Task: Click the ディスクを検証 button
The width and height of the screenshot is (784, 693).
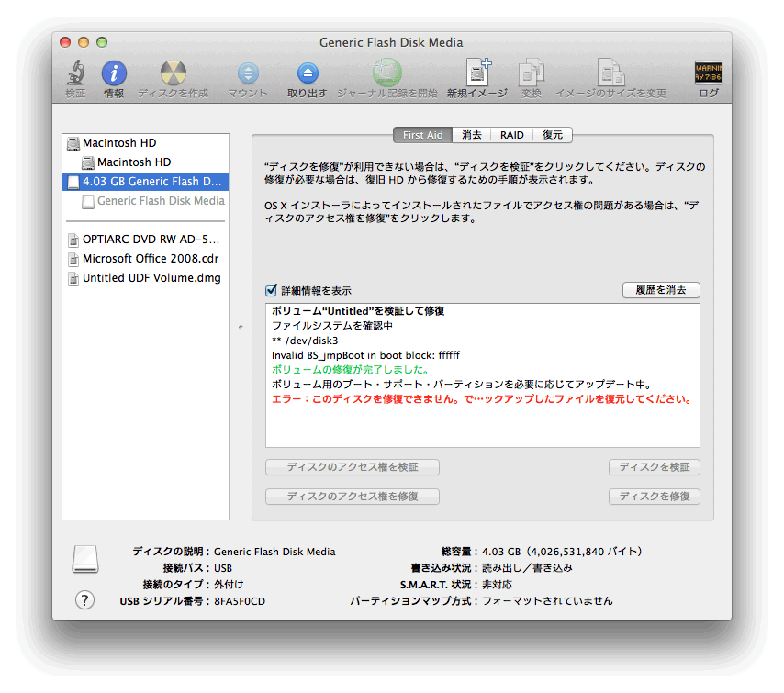Action: [x=655, y=467]
